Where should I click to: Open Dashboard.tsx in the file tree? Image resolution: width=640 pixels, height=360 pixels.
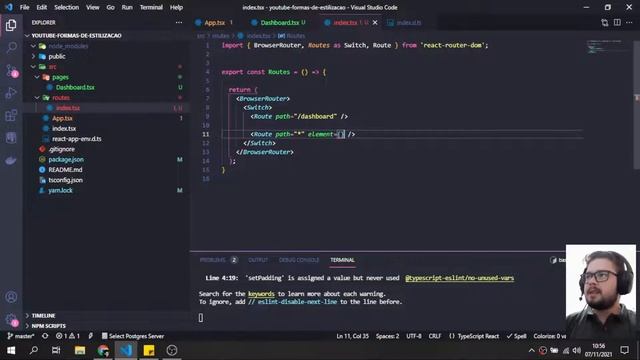pyautogui.click(x=75, y=87)
